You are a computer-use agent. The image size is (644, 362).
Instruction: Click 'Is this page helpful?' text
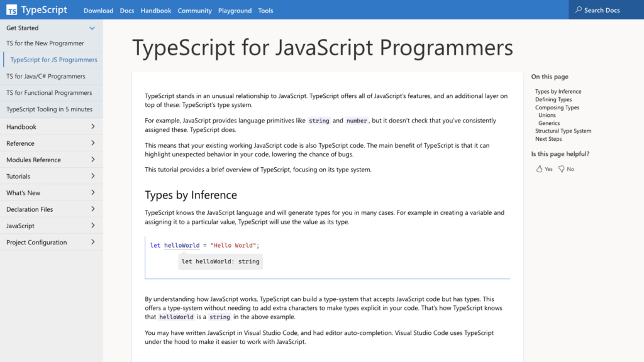click(x=560, y=154)
